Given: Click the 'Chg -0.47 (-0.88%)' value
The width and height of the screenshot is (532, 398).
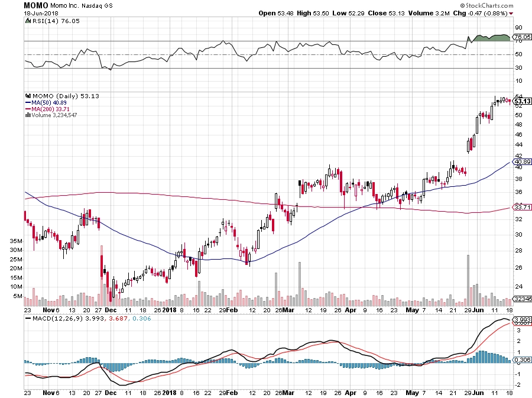Looking at the screenshot, I should pos(481,13).
